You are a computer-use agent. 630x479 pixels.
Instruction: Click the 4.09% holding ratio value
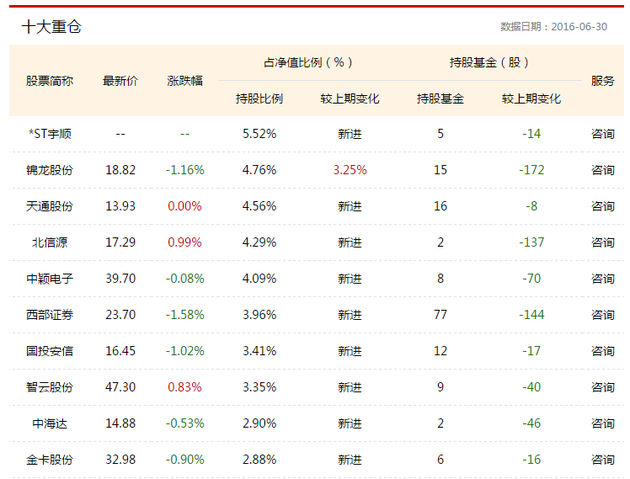[x=260, y=278]
